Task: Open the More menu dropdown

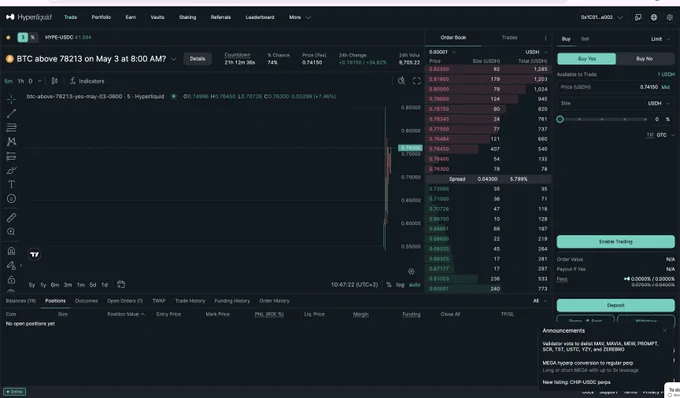Action: click(x=300, y=17)
